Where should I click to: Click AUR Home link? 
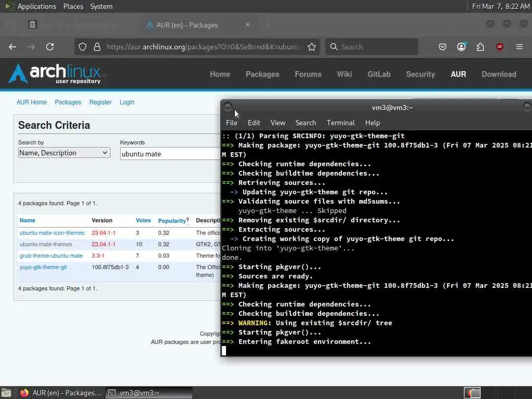coord(32,102)
